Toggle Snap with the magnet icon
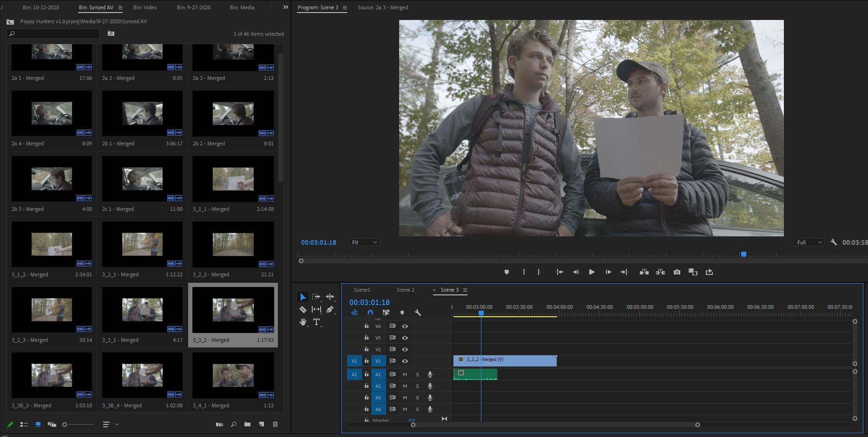This screenshot has height=437, width=868. 370,313
